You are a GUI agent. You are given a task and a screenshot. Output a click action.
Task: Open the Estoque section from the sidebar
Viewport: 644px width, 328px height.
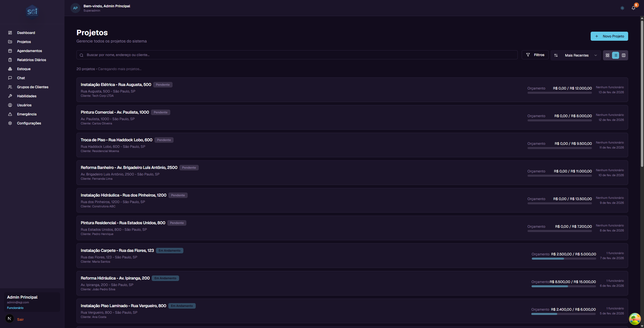24,69
